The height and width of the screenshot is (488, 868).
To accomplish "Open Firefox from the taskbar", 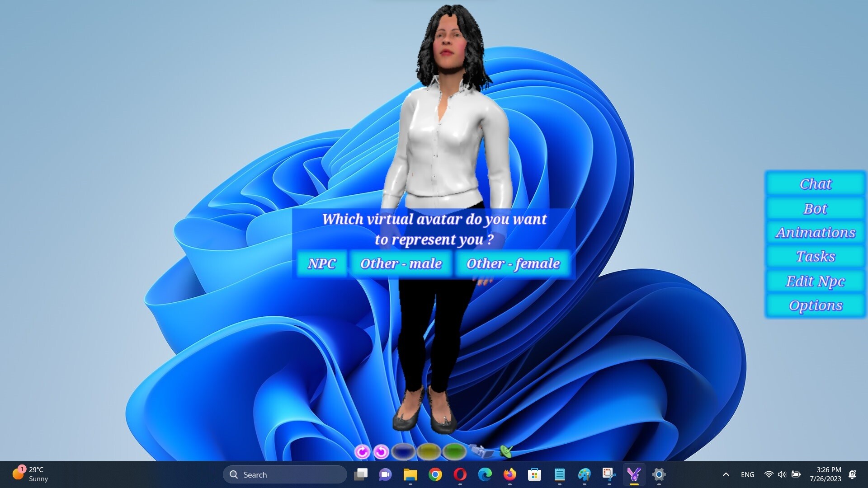I will [509, 474].
